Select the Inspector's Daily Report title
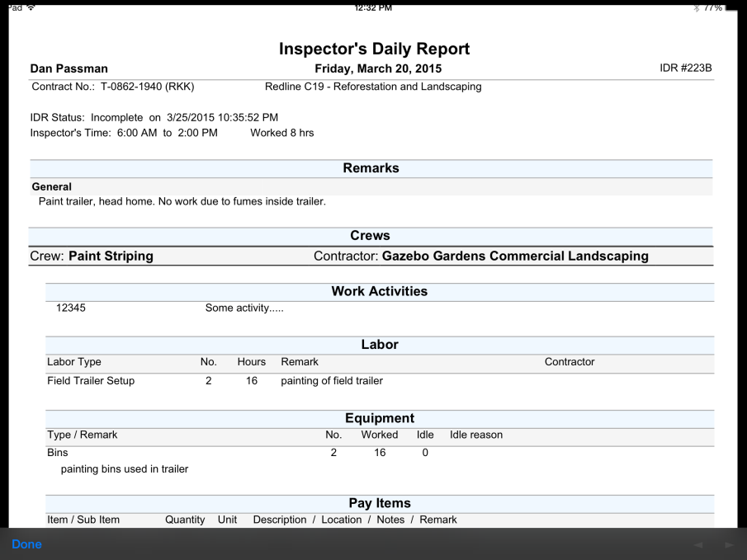The height and width of the screenshot is (560, 747). [374, 49]
